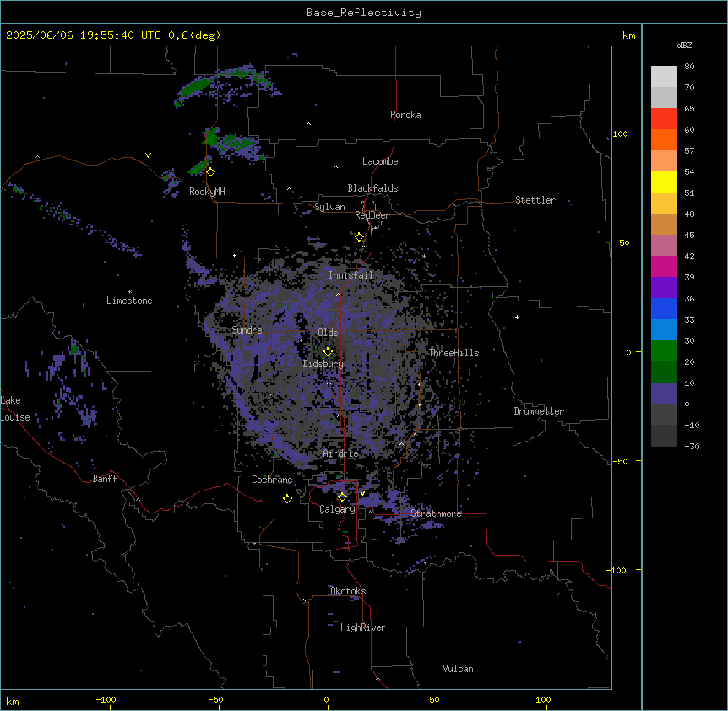Click the Ponoka city label
Image resolution: width=728 pixels, height=711 pixels.
click(405, 115)
